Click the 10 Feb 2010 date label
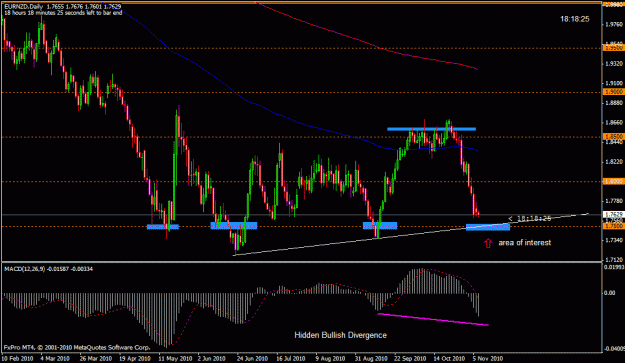Screen dimensions: 625x363 (x=18, y=358)
